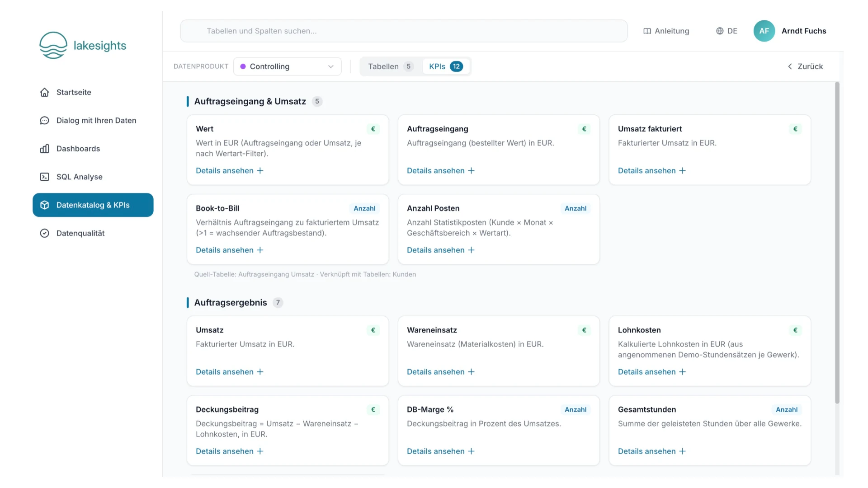Click the euro badge on Wareneinsatz card

coord(584,330)
